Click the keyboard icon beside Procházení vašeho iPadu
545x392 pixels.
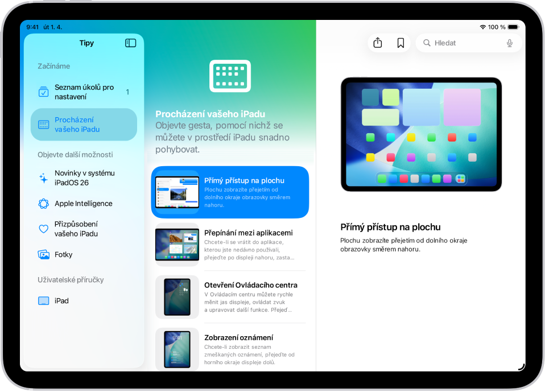coord(43,125)
